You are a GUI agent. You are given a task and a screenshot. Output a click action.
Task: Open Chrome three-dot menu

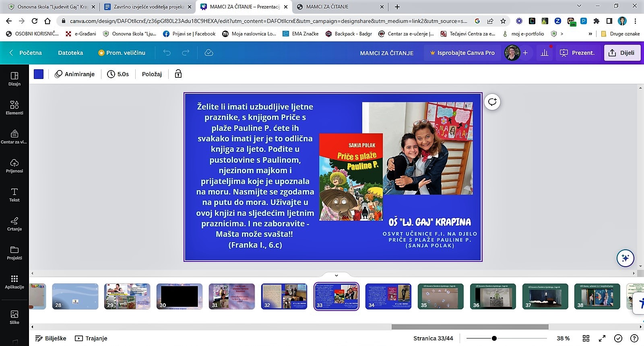pyautogui.click(x=636, y=21)
